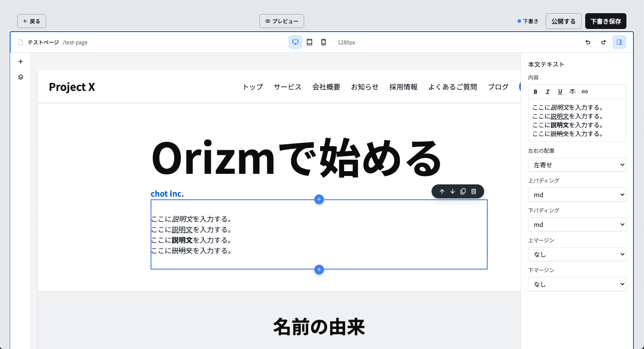Click 採用情報 in the page navigation
The height and width of the screenshot is (349, 644).
point(403,87)
